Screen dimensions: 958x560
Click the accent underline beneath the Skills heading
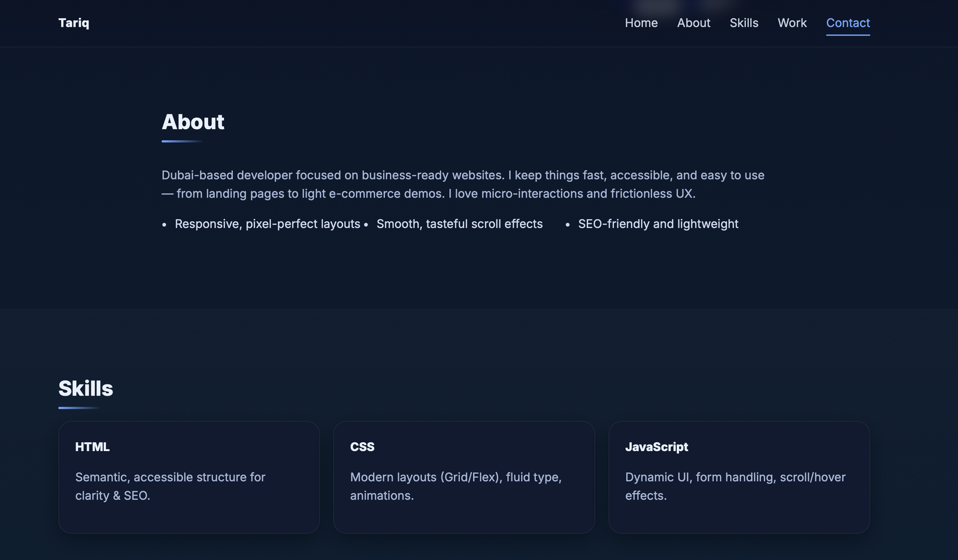coord(78,407)
